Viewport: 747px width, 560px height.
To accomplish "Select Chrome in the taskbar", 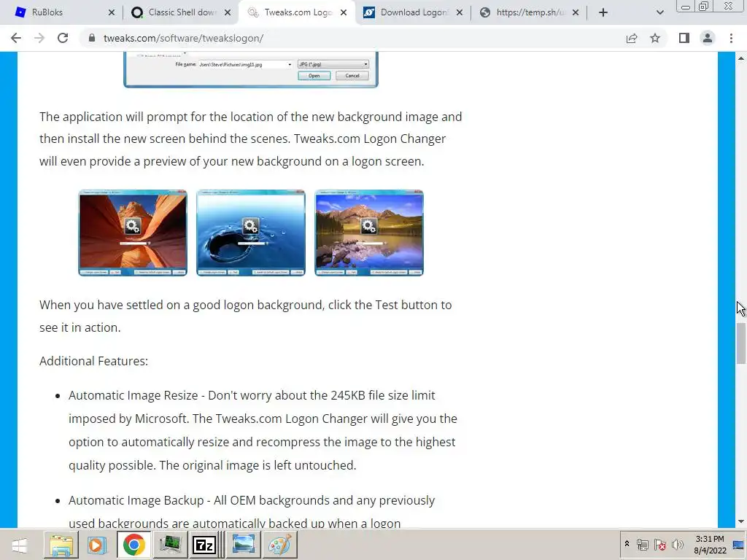I will coord(134,545).
